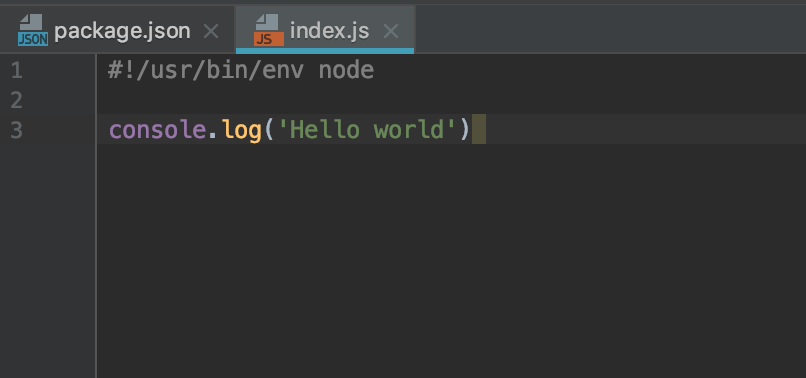
Task: Click the 'console' keyword on line 3
Action: pos(157,130)
